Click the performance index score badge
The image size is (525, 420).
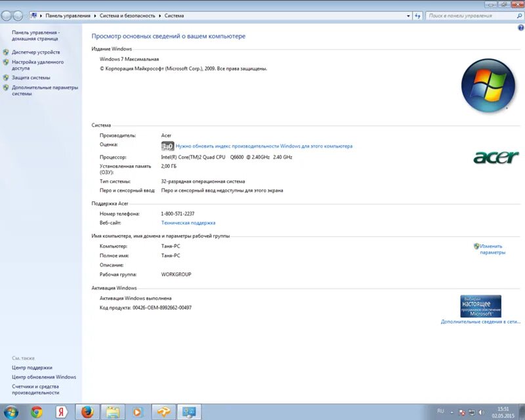pyautogui.click(x=167, y=146)
